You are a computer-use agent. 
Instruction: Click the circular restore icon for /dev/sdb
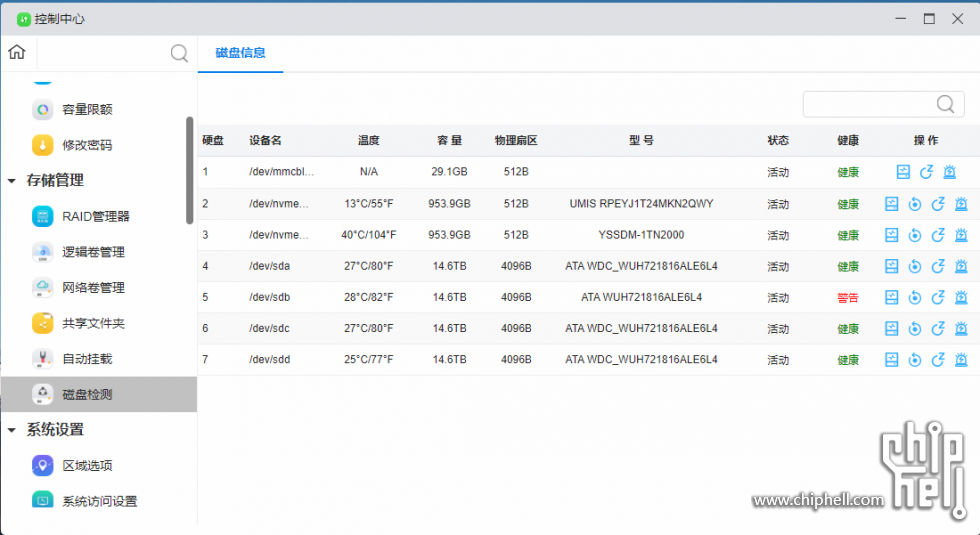tap(914, 298)
